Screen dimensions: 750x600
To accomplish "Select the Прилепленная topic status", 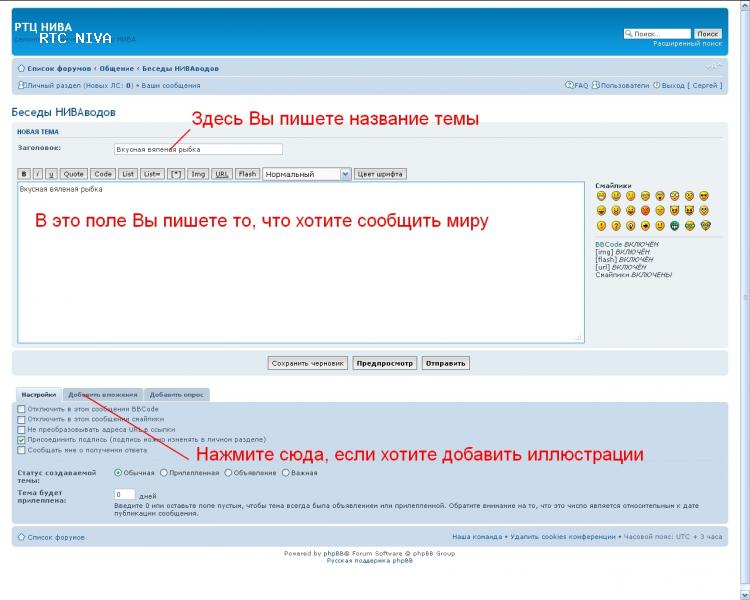I will pyautogui.click(x=164, y=473).
